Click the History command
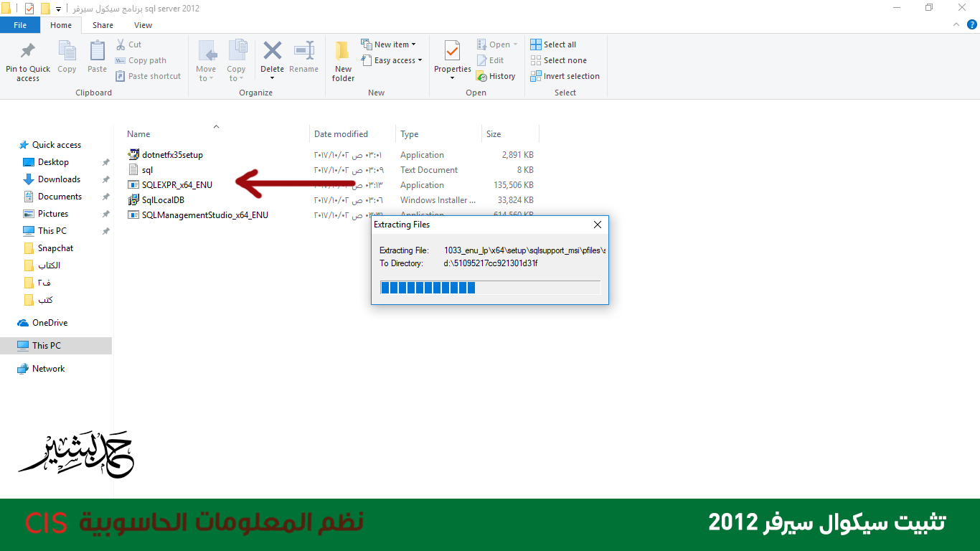Image resolution: width=980 pixels, height=551 pixels. (496, 76)
